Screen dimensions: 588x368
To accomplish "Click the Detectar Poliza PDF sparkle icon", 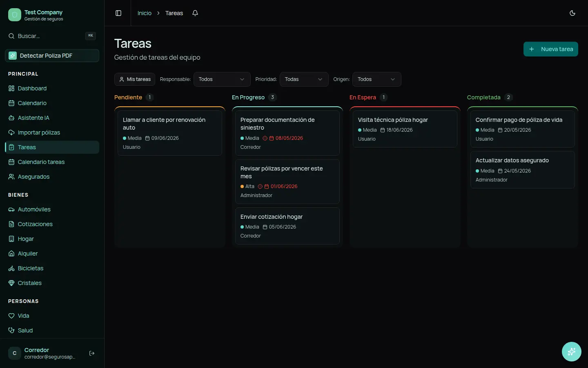I will (x=13, y=56).
